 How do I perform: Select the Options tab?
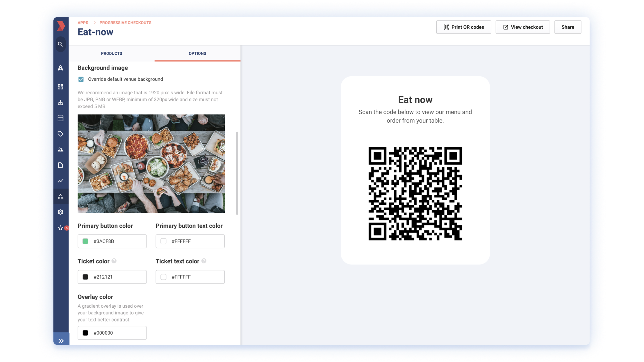coord(197,53)
